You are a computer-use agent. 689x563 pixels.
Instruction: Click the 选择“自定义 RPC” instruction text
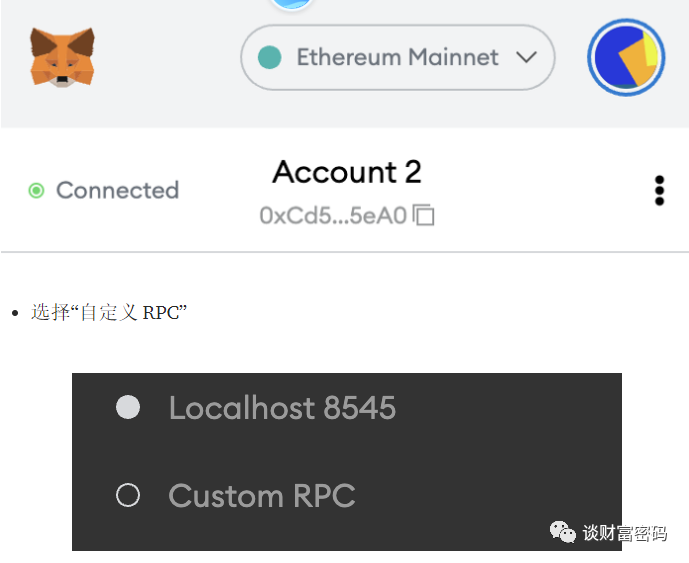(109, 312)
